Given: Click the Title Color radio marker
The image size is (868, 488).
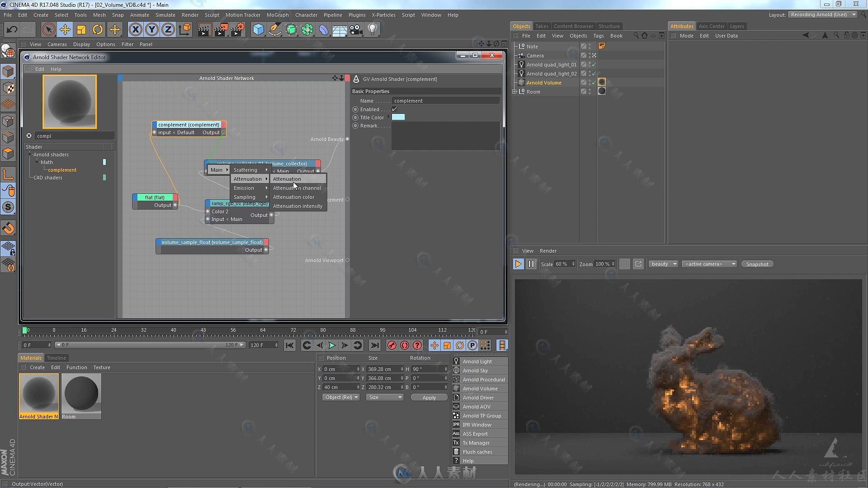Looking at the screenshot, I should (x=355, y=117).
